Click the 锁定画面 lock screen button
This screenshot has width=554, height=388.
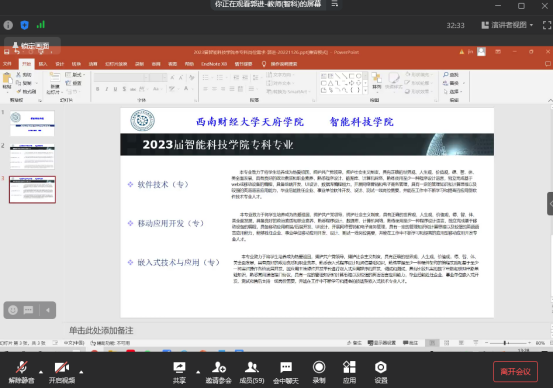coord(31,46)
